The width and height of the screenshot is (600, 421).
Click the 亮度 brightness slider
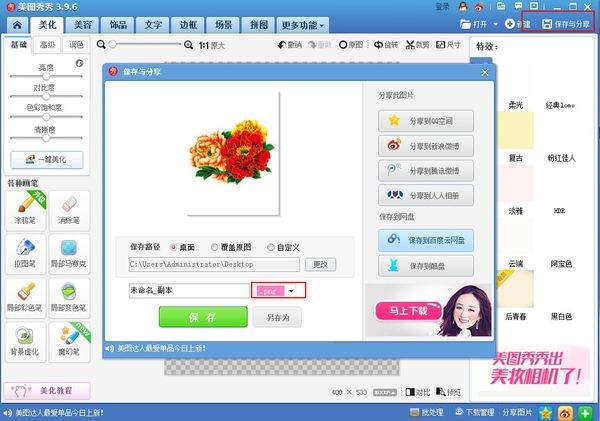point(46,76)
